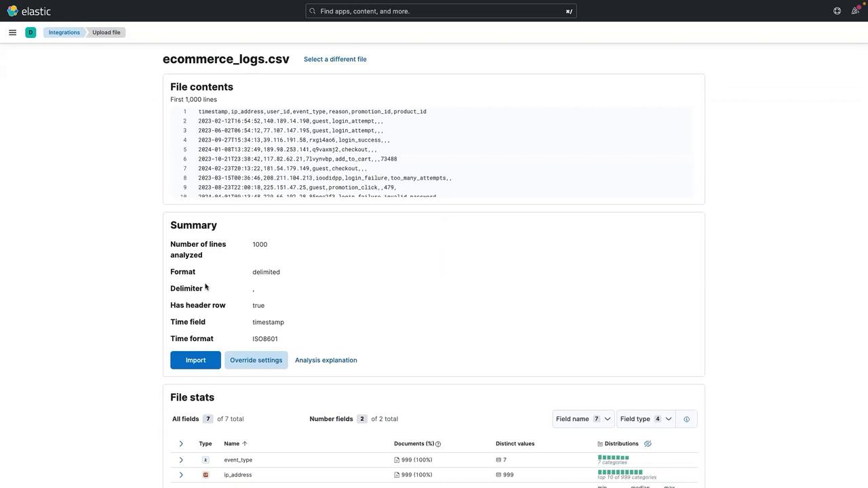Go to the Integrations breadcrumb
868x488 pixels.
click(x=64, y=33)
